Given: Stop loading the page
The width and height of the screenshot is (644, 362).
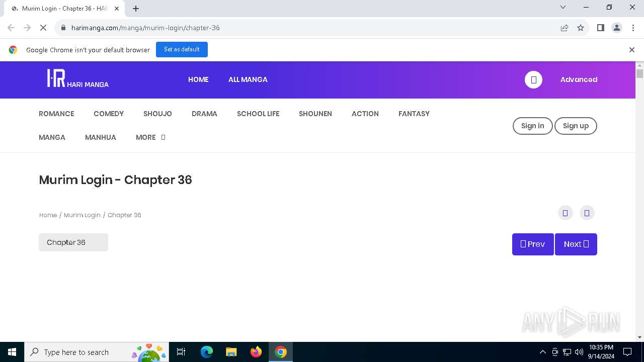Looking at the screenshot, I should coord(43,28).
